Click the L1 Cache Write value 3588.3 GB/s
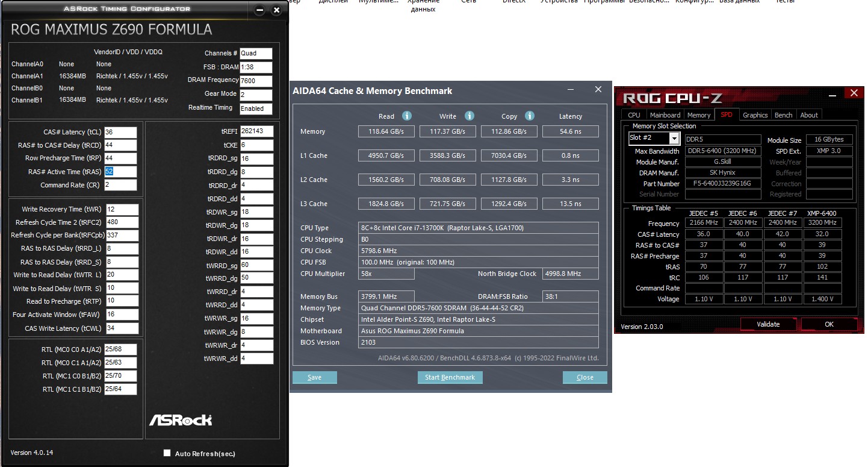 pos(448,155)
